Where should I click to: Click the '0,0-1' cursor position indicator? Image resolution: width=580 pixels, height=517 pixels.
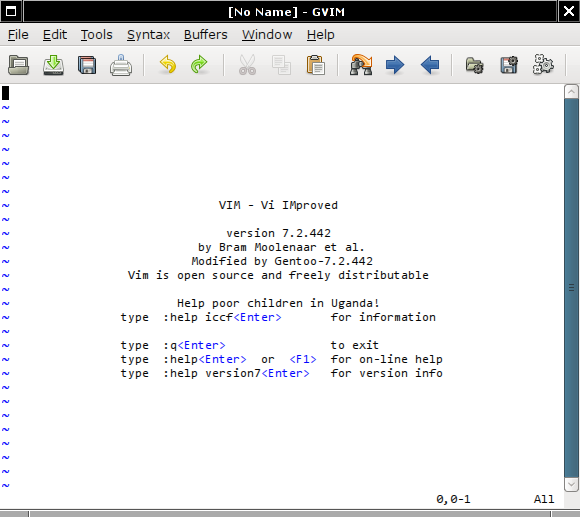[x=453, y=499]
